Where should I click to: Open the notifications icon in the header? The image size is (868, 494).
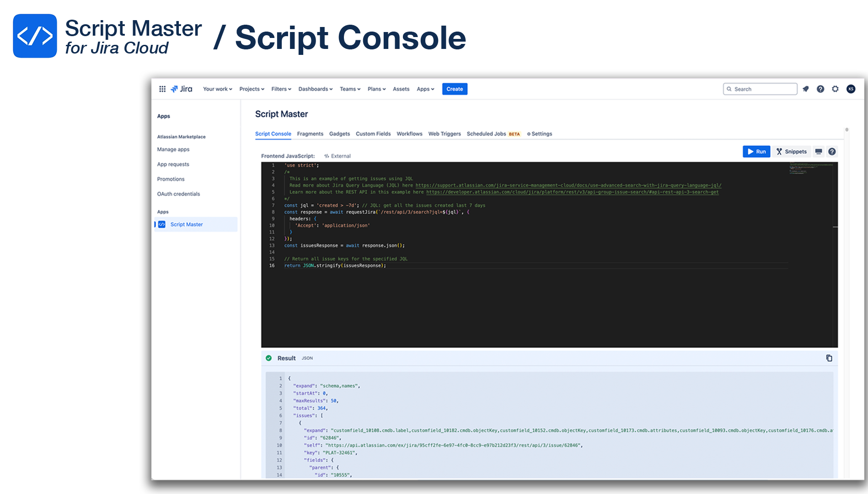[806, 89]
